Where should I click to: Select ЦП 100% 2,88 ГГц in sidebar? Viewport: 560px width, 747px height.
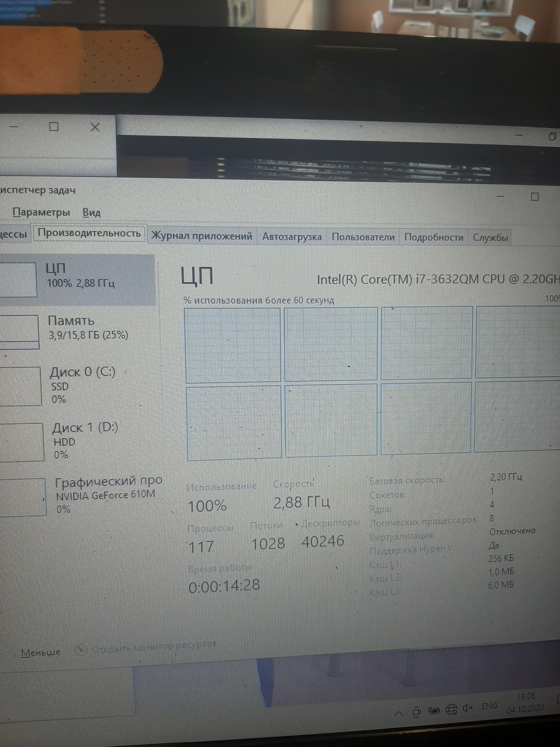(78, 280)
